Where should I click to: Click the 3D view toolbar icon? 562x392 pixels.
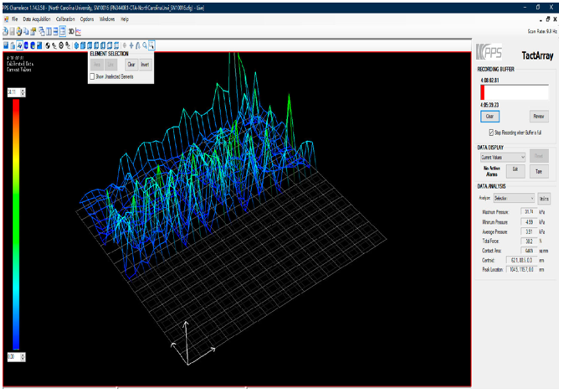71,31
